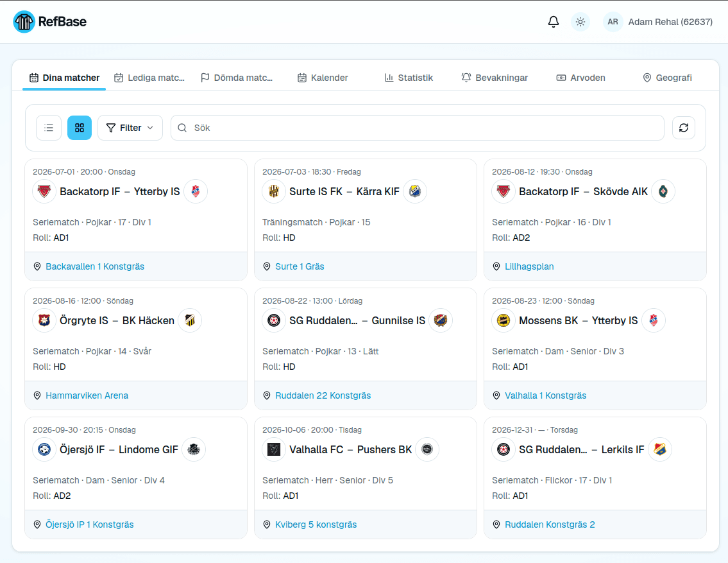Open the Statistik tab

coord(409,78)
